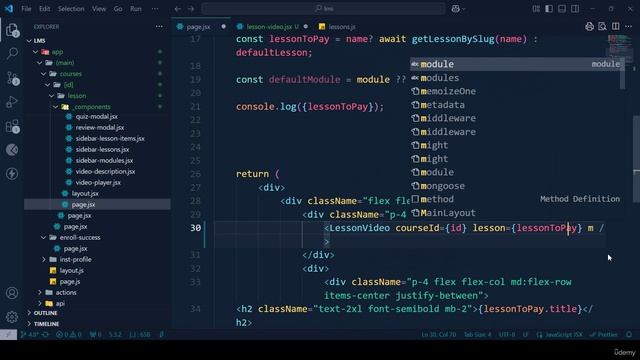Click the JavaScript JSX language mode in the status bar
This screenshot has height=360, width=640.
pos(560,334)
